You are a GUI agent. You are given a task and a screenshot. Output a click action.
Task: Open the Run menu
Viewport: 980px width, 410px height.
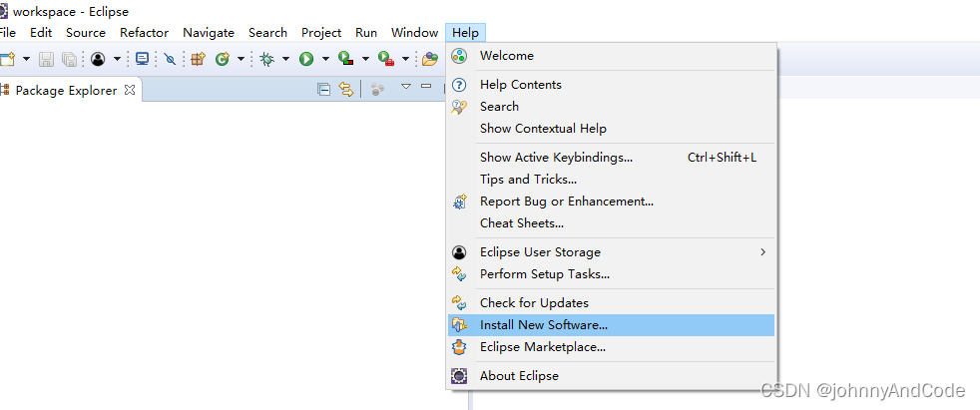click(x=366, y=33)
